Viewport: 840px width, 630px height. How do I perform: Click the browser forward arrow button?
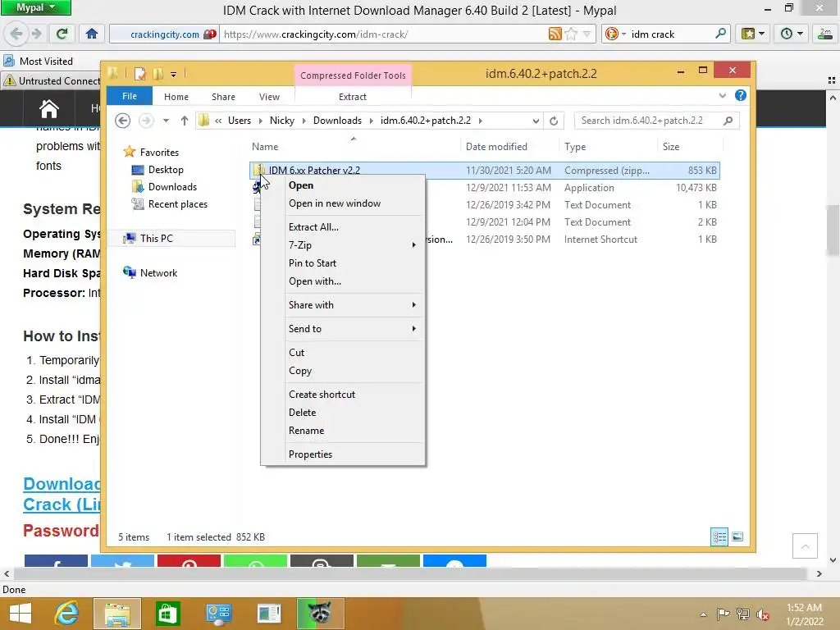(x=36, y=34)
